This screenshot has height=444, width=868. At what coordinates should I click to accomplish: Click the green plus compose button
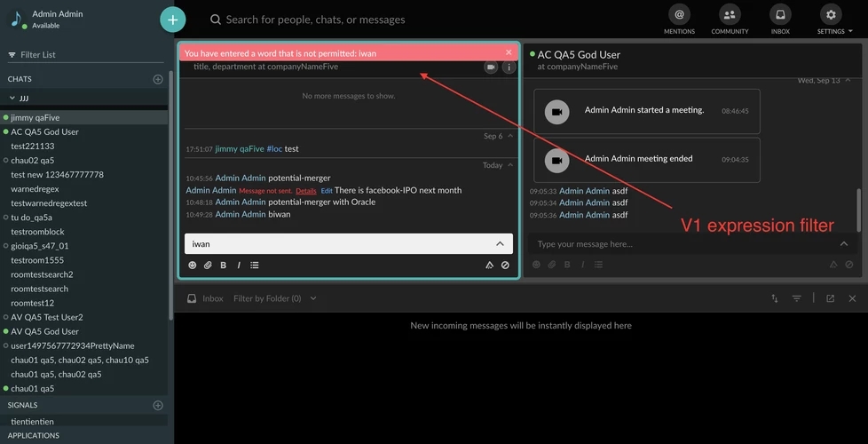tap(173, 19)
